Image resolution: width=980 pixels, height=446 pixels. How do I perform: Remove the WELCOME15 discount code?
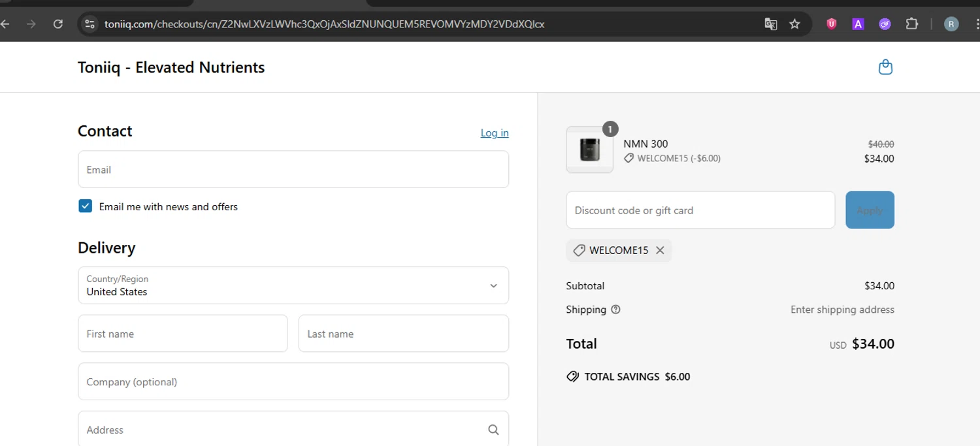click(660, 250)
